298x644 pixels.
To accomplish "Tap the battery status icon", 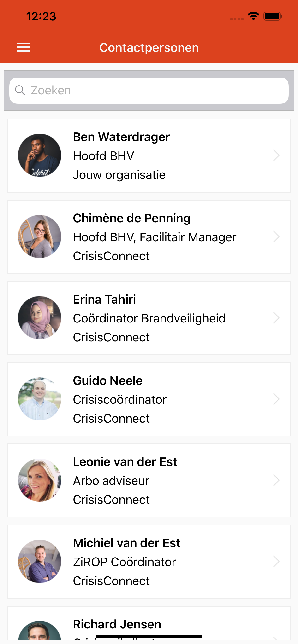I will click(273, 16).
